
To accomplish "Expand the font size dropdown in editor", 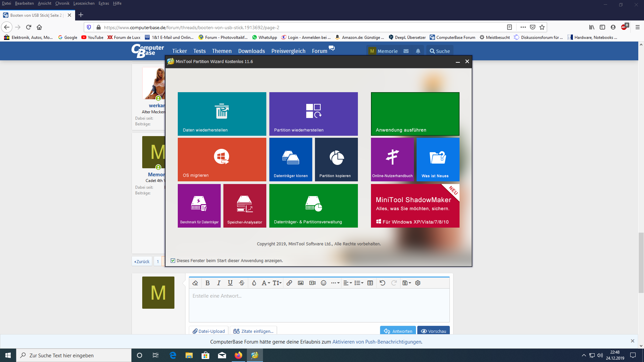I will (277, 283).
